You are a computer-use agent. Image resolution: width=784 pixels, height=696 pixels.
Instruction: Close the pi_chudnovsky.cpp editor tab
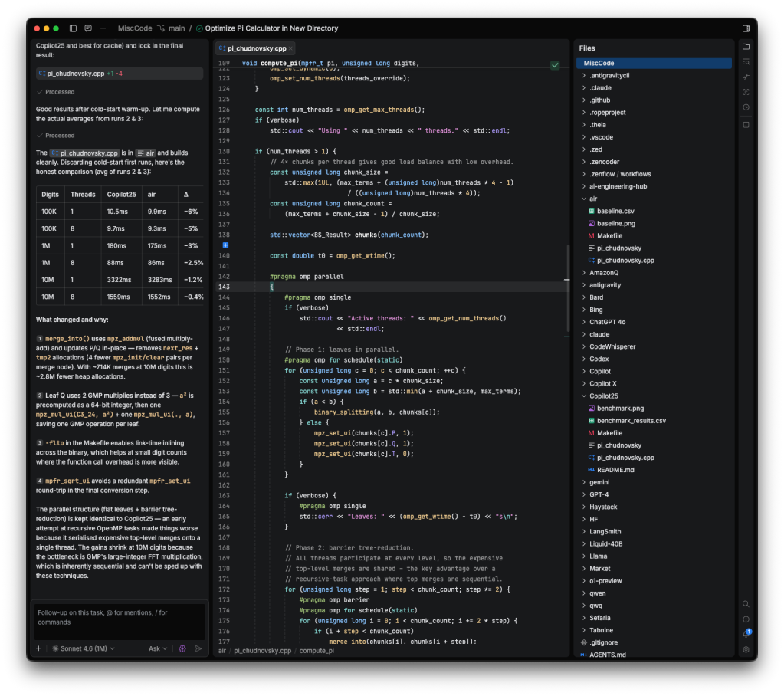(x=290, y=48)
